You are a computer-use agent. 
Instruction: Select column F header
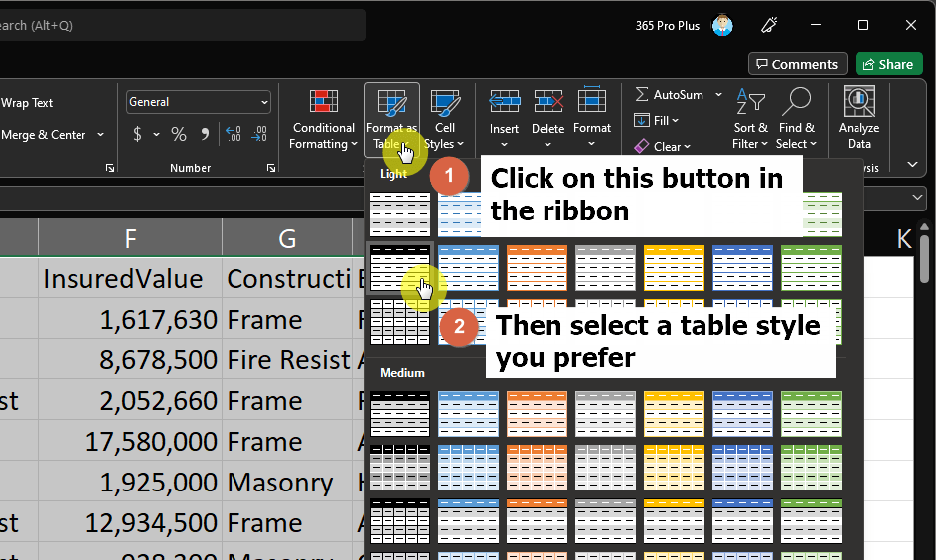(130, 238)
